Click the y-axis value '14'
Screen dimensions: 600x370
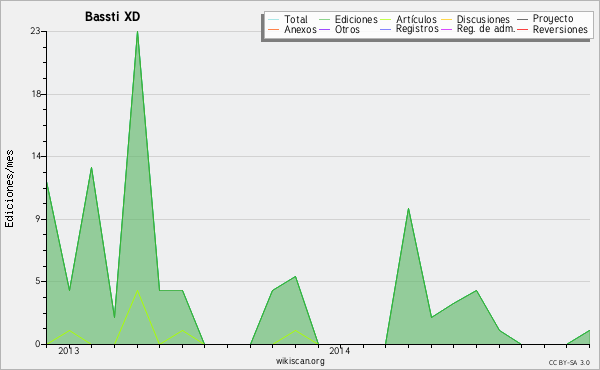(36, 156)
